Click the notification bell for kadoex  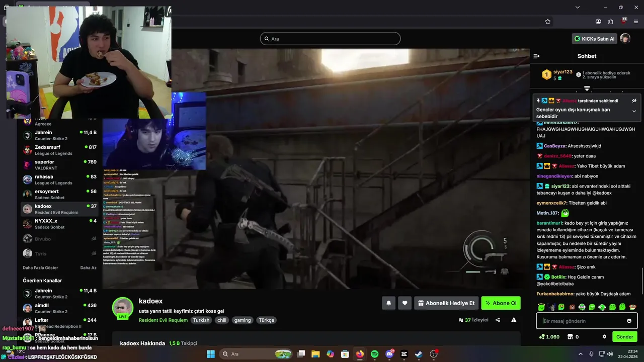click(x=388, y=303)
